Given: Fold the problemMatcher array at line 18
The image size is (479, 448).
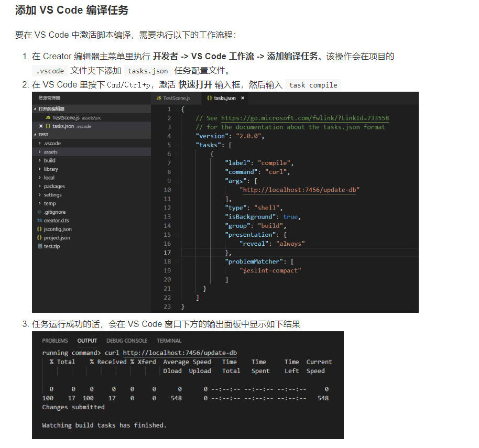Looking at the screenshot, I should (x=177, y=261).
